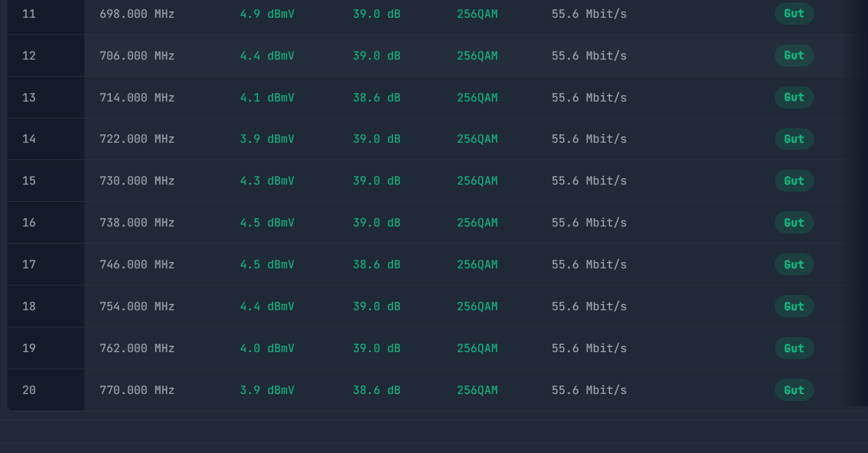Viewport: 868px width, 453px height.
Task: Select the Gut badge for channel 16
Action: point(794,223)
